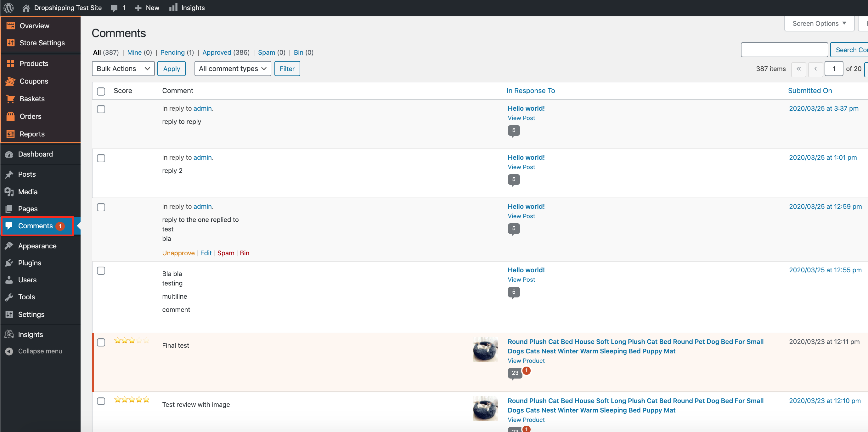The image size is (868, 432).
Task: Expand the Screen Options panel
Action: click(819, 24)
